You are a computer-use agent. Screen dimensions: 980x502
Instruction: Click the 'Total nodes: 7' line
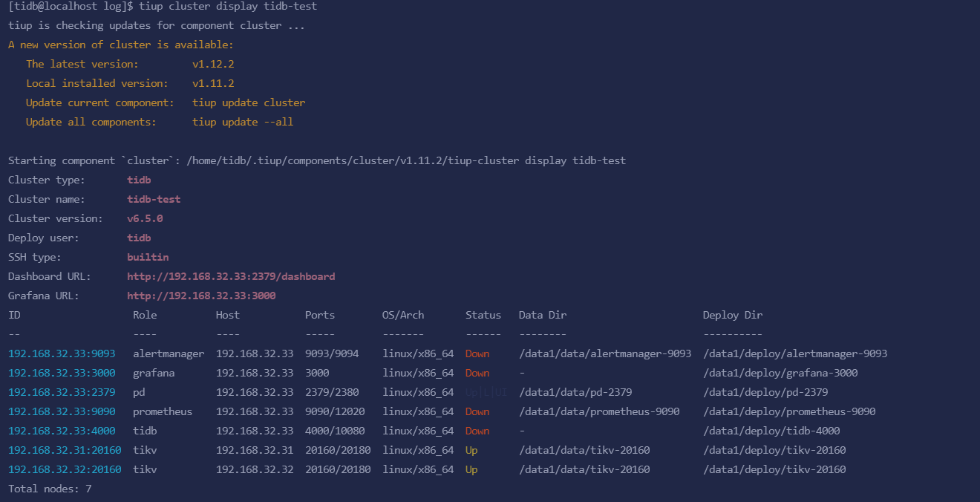tap(50, 489)
